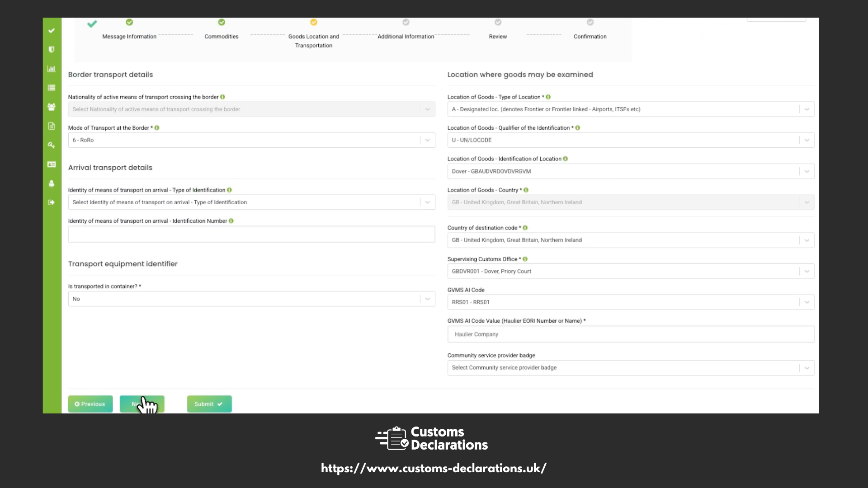This screenshot has width=868, height=488.
Task: Click the sign-out icon in sidebar
Action: tap(52, 202)
